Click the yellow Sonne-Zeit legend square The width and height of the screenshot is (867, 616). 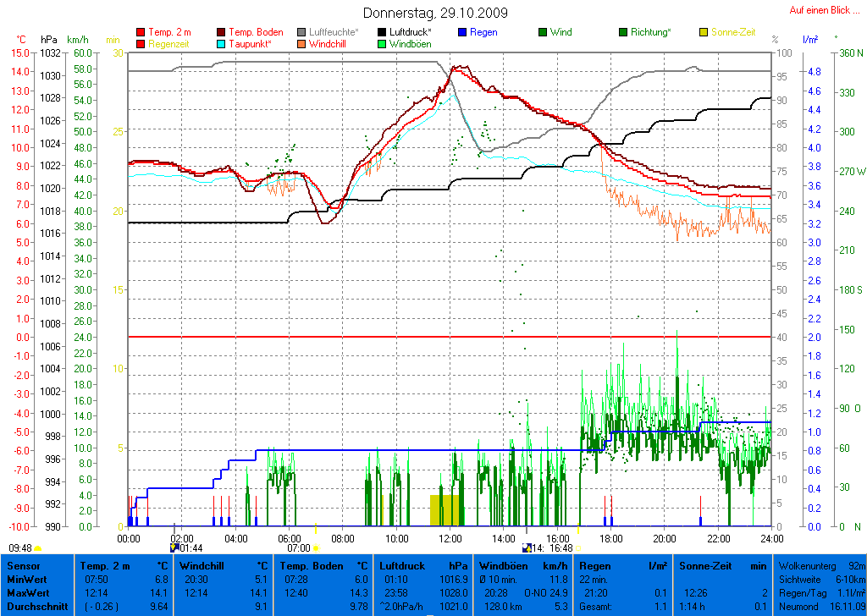(x=704, y=32)
